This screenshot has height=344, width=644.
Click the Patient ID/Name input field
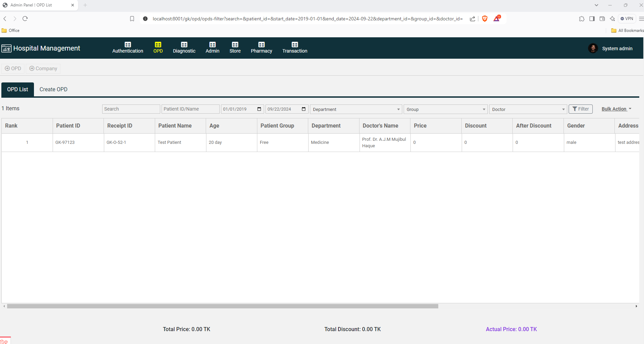[190, 109]
